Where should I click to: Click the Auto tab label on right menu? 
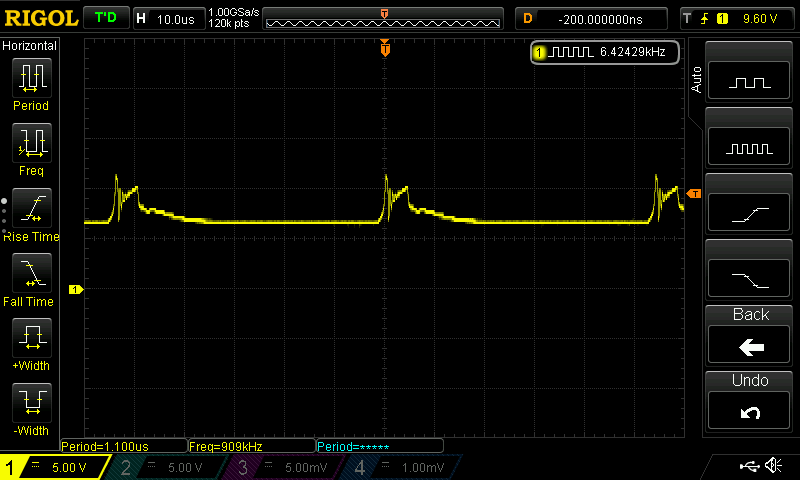tap(696, 80)
